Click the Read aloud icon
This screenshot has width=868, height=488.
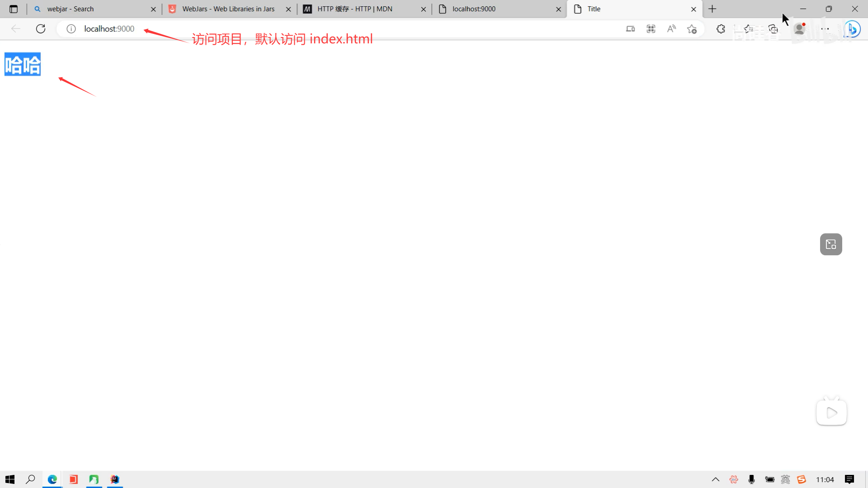pyautogui.click(x=671, y=29)
